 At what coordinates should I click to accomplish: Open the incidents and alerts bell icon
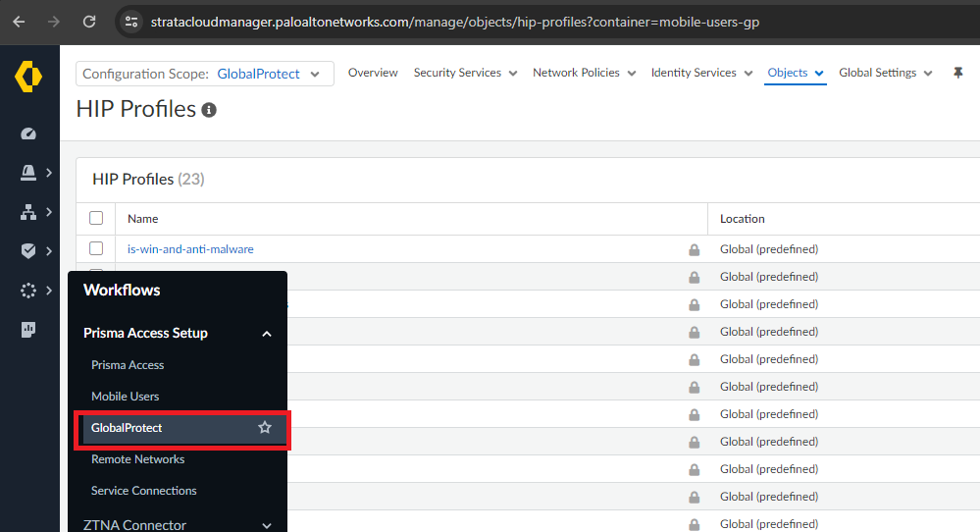[x=28, y=173]
